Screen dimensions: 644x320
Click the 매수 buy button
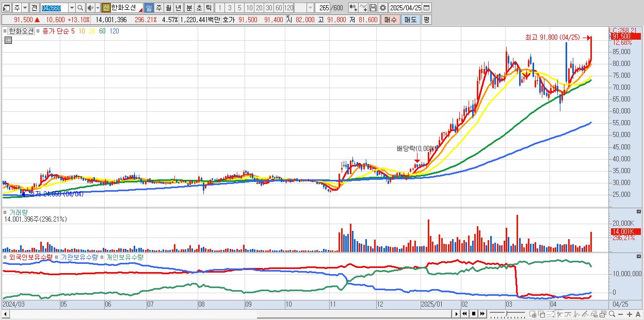pyautogui.click(x=391, y=20)
